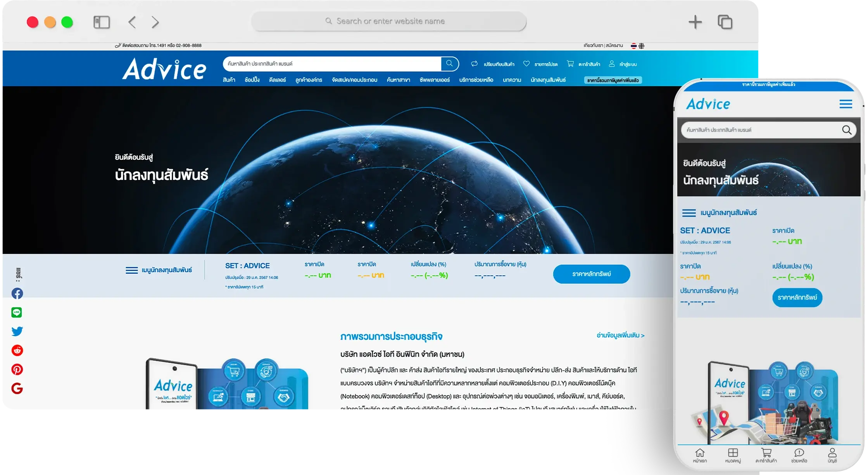868x475 pixels.
Task: Open the บทความ navigation menu
Action: [512, 80]
